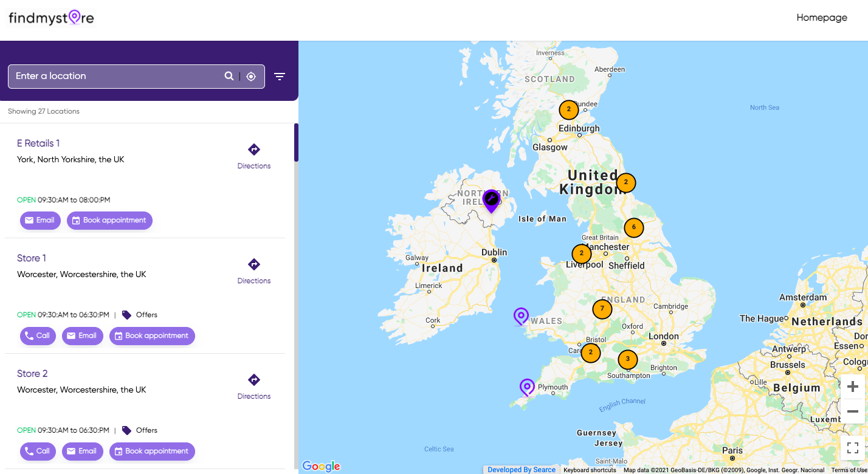Focus the Enter a location field
Image resolution: width=868 pixels, height=474 pixels.
click(115, 77)
